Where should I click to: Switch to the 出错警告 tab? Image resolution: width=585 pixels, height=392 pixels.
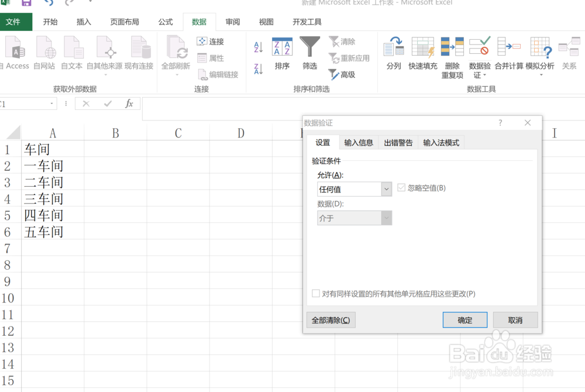coord(398,142)
